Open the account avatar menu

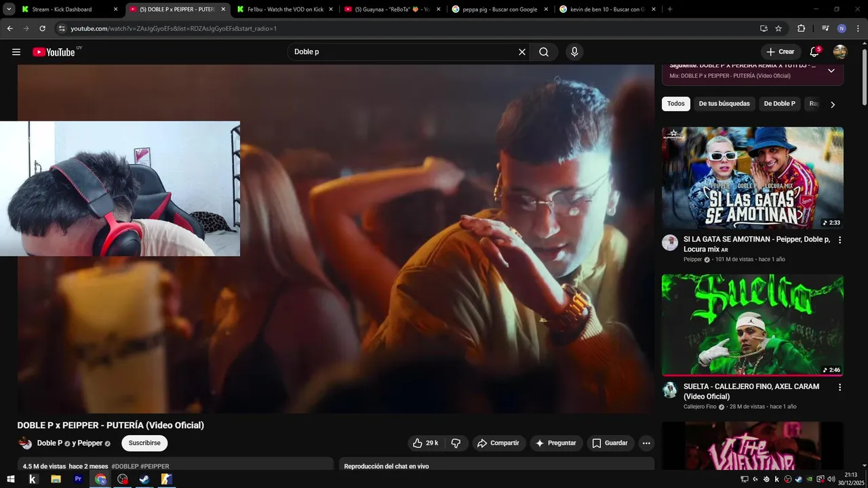840,52
